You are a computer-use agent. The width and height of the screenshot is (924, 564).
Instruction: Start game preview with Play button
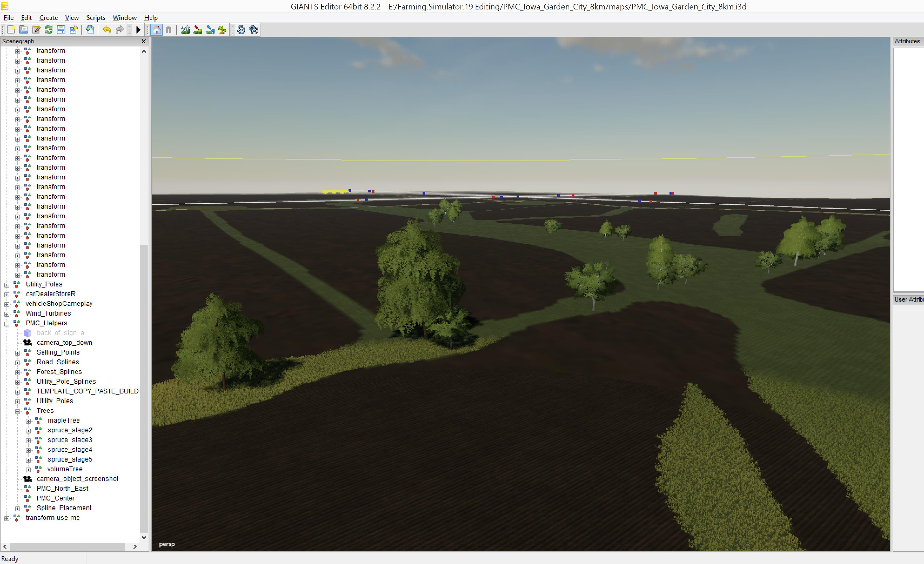tap(138, 30)
